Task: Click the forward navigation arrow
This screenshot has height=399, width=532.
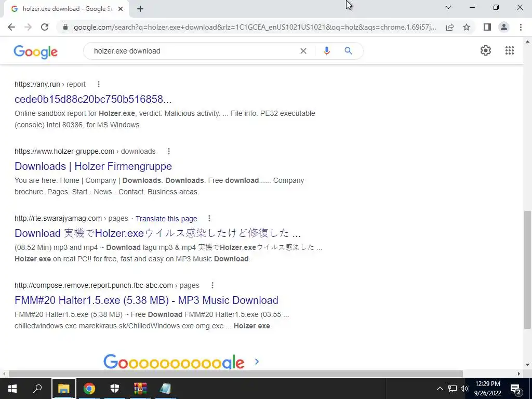Action: 28,27
